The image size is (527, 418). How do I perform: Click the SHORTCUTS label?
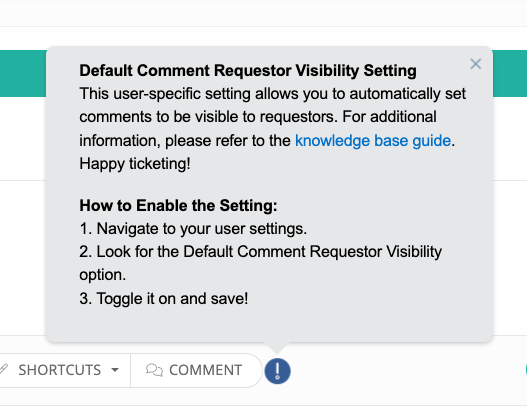tap(59, 370)
